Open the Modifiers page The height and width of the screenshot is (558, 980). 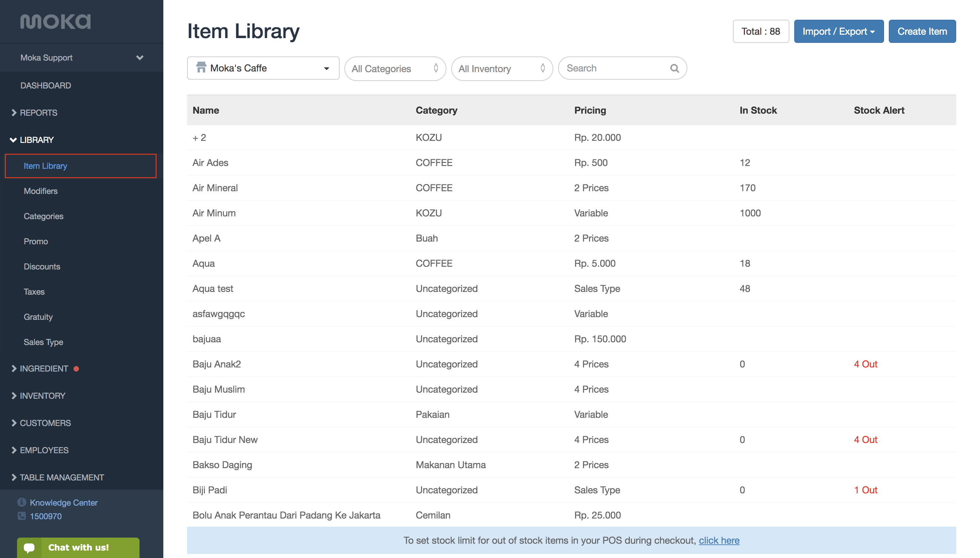(x=40, y=191)
